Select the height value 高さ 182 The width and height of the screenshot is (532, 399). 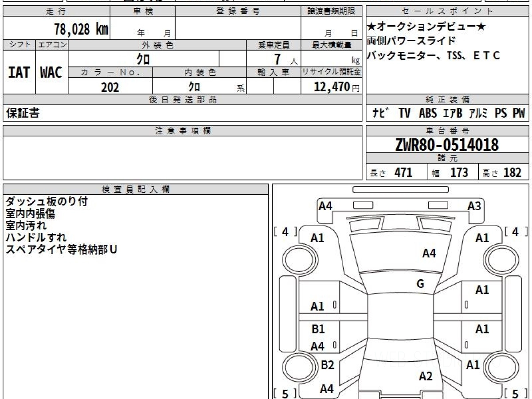tap(502, 172)
